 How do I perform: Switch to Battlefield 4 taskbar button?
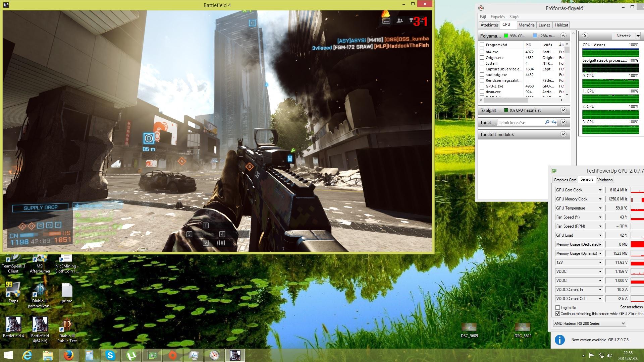coord(235,355)
